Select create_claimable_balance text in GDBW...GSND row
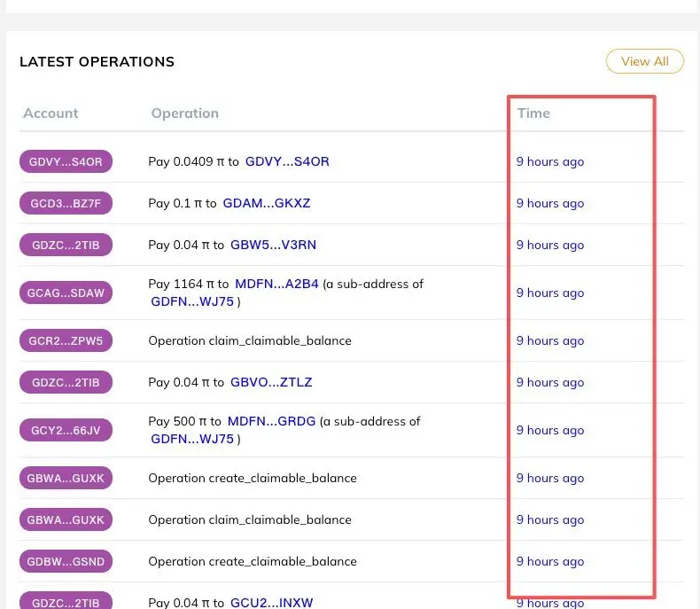This screenshot has height=609, width=700. coord(283,561)
